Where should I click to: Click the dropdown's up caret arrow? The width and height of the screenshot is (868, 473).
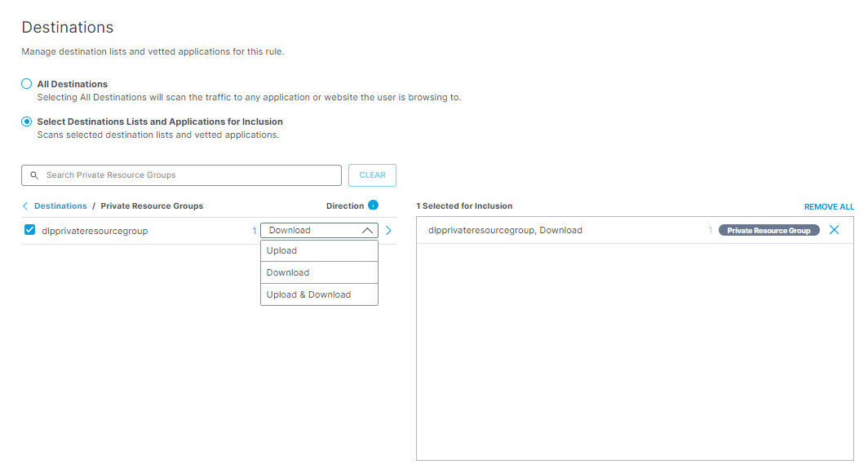click(x=367, y=231)
